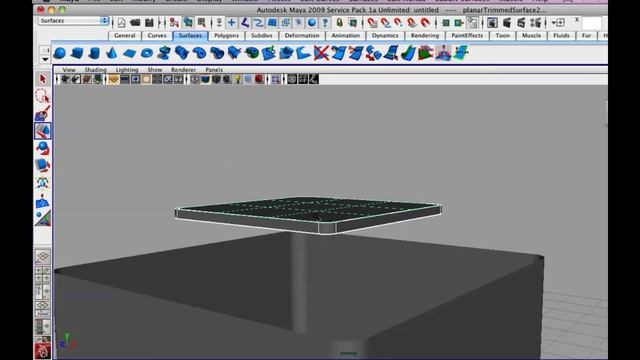Open the viewport Shading menu

tap(96, 70)
